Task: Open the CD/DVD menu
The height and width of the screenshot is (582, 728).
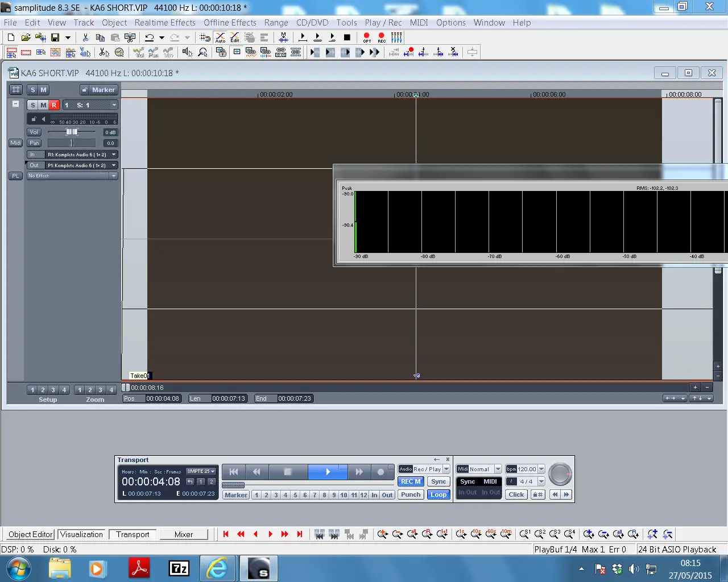Action: pyautogui.click(x=312, y=23)
